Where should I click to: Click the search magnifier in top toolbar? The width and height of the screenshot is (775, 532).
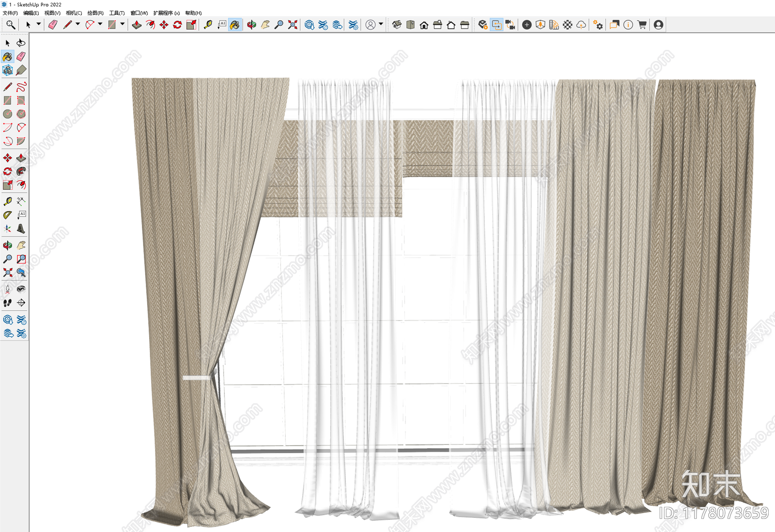[x=11, y=25]
